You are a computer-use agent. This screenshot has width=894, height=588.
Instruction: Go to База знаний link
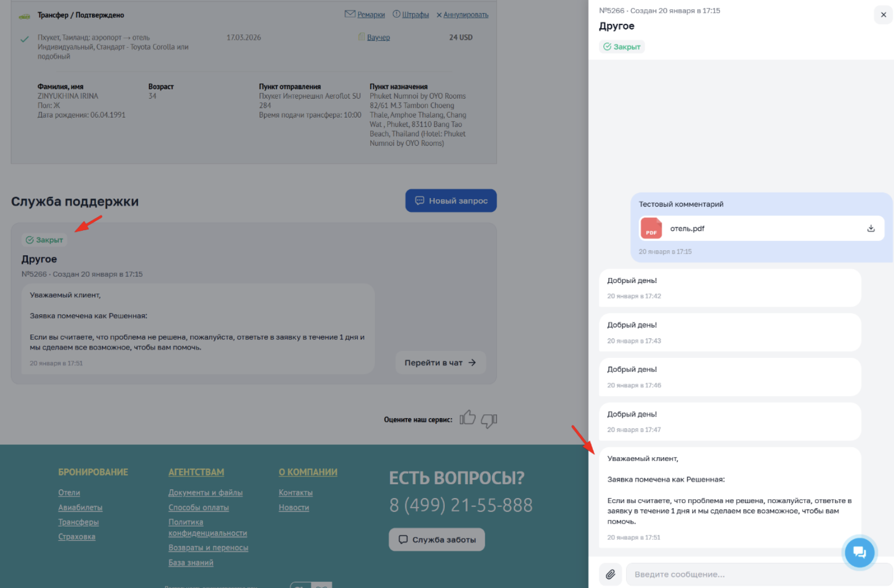[191, 562]
